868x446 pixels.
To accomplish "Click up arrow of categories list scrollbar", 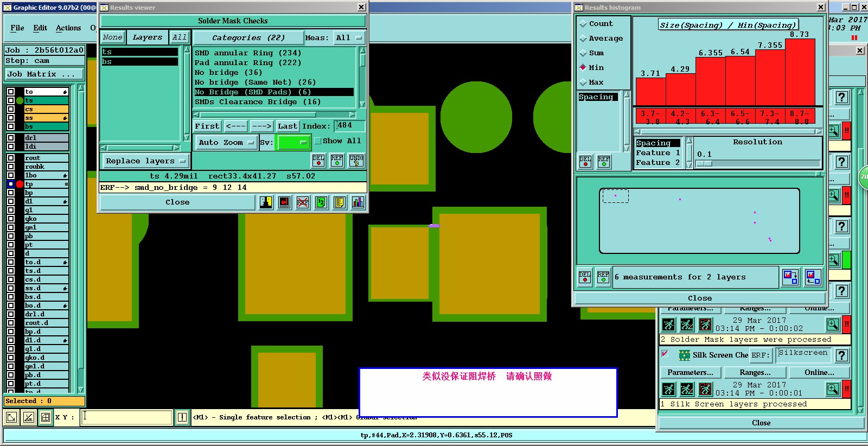I will point(362,50).
